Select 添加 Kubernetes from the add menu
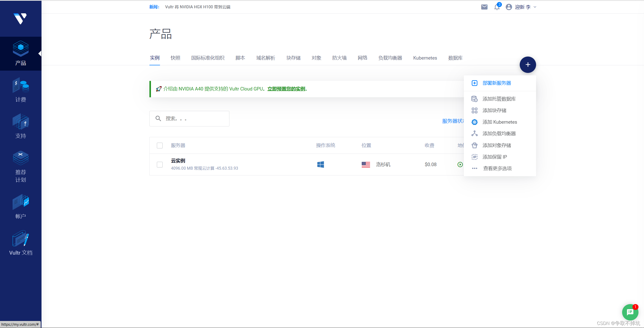The image size is (644, 328). 499,122
